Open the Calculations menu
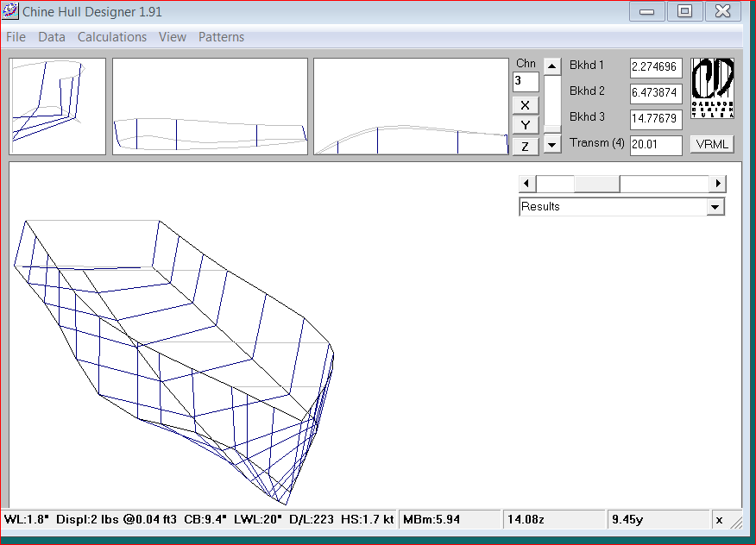756x545 pixels. click(x=112, y=37)
